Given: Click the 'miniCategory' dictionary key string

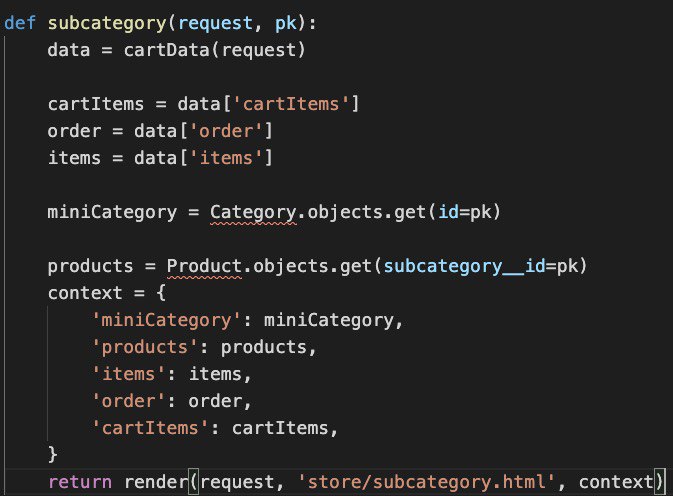Looking at the screenshot, I should (x=167, y=321).
